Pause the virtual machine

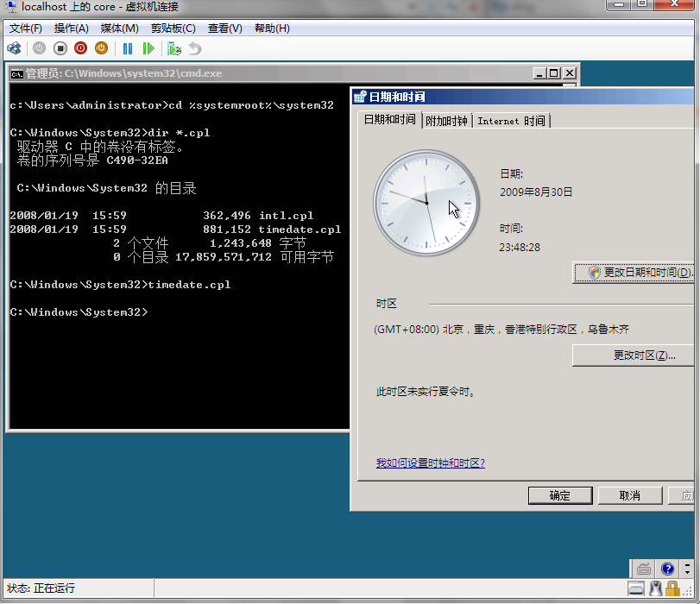pyautogui.click(x=128, y=48)
